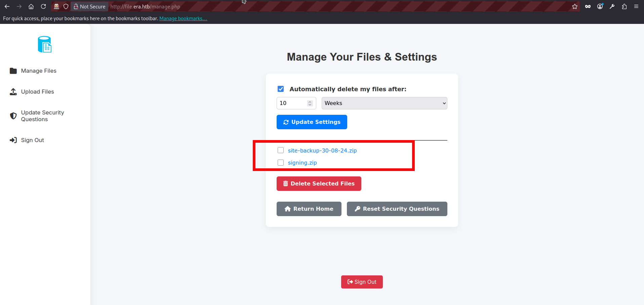
Task: Bookmark this page with the star icon
Action: (x=575, y=6)
